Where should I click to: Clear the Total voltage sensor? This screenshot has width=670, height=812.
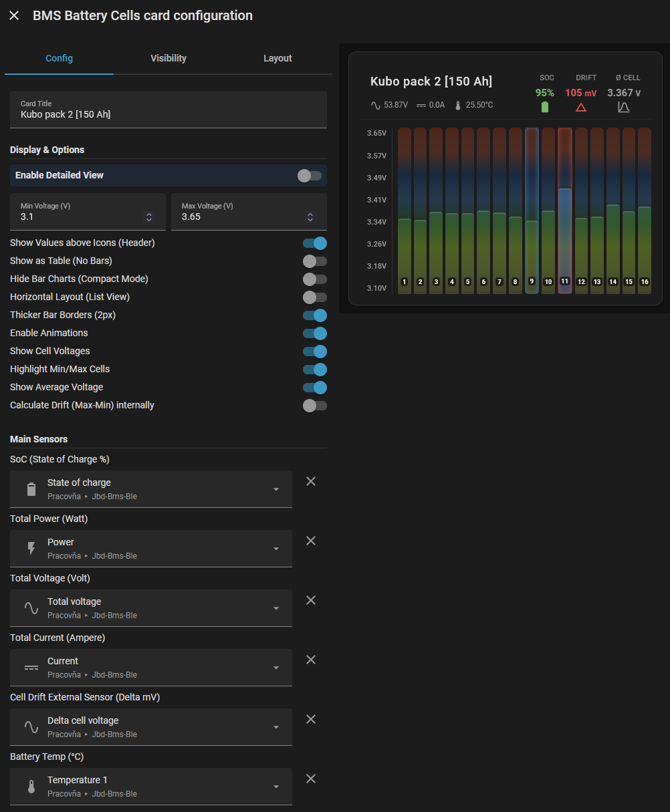(311, 600)
